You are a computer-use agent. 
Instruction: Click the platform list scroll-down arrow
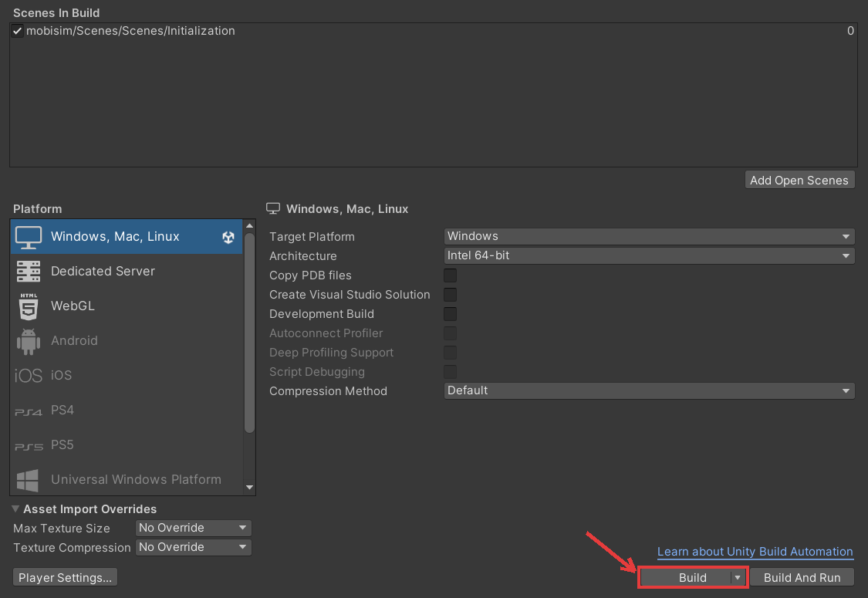click(x=250, y=487)
